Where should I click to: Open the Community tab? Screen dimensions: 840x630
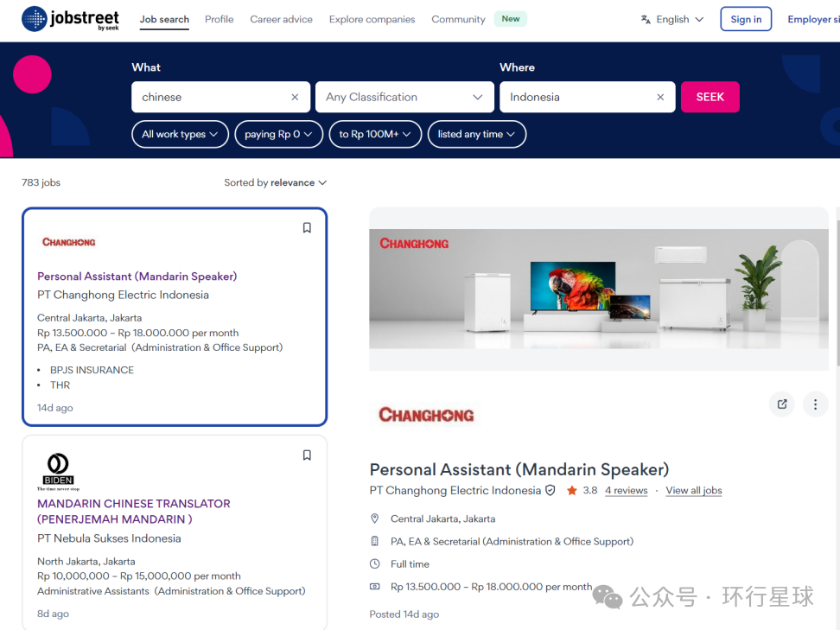(x=458, y=19)
